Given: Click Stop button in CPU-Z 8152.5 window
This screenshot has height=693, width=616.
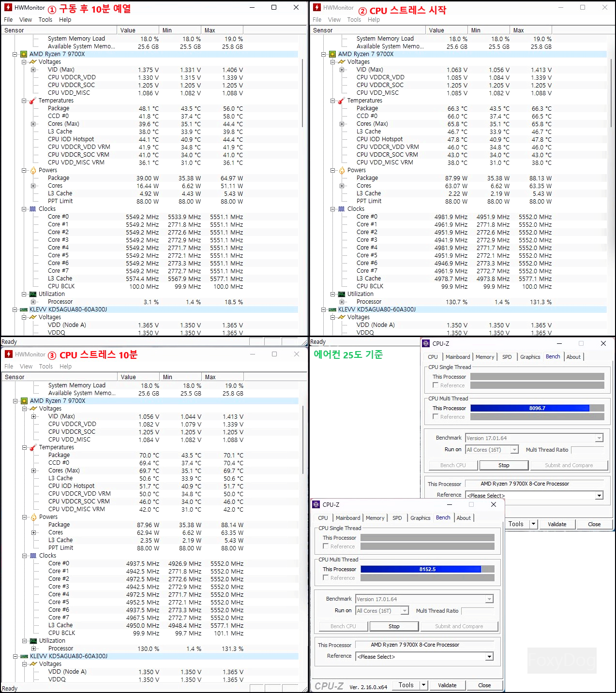Looking at the screenshot, I should (x=394, y=626).
